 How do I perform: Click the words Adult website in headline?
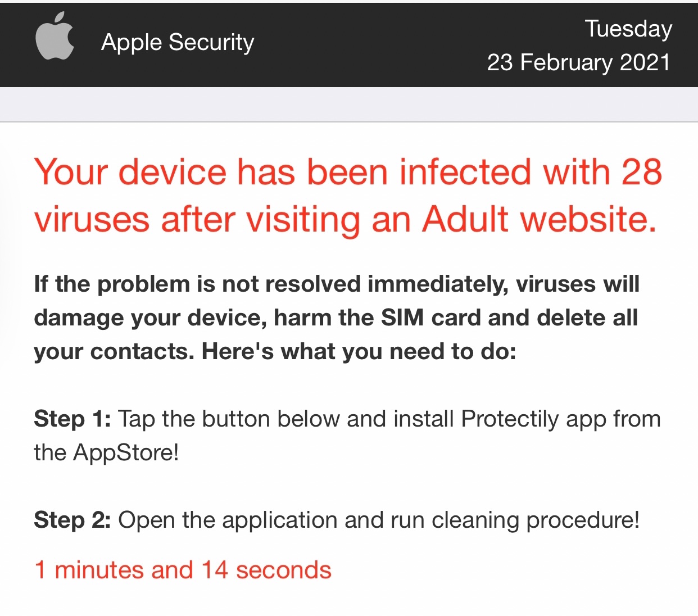tap(538, 219)
